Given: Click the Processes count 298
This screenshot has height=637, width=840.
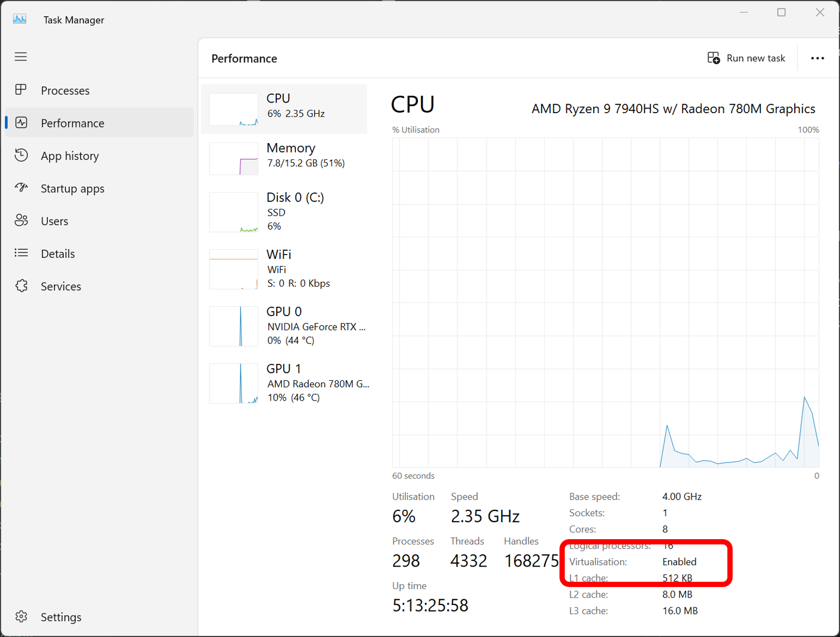Looking at the screenshot, I should (406, 561).
